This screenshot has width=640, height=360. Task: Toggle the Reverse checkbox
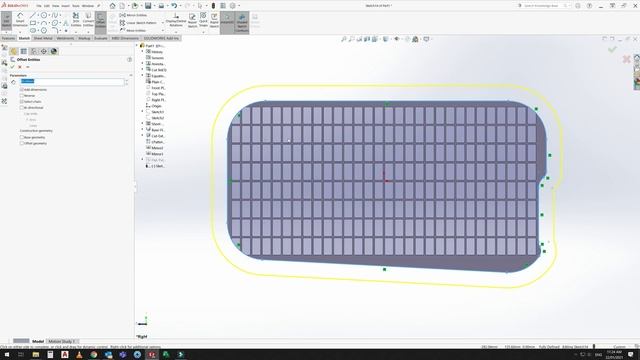click(22, 96)
